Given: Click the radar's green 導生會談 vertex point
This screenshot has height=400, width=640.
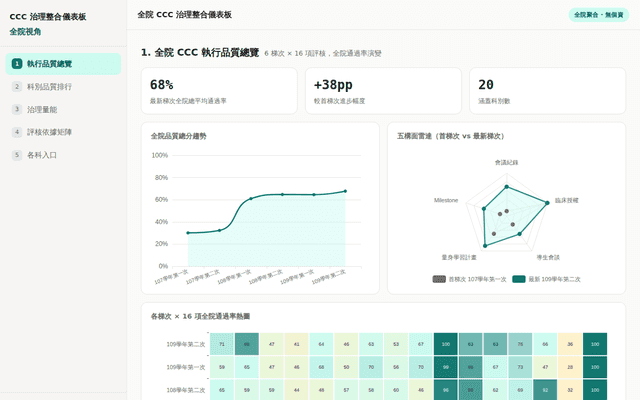Looking at the screenshot, I should click(520, 234).
